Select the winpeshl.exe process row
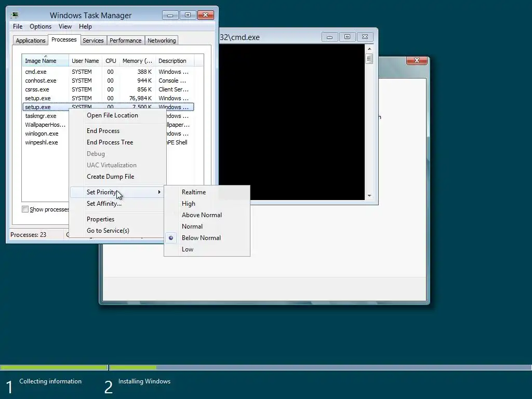532x399 pixels. coord(46,142)
